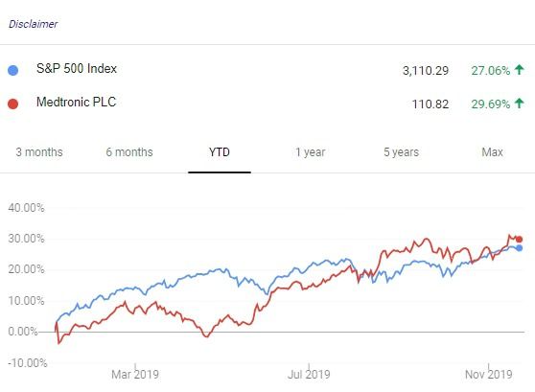The image size is (535, 392).
Task: Switch to the 1 year tab
Action: (x=310, y=152)
